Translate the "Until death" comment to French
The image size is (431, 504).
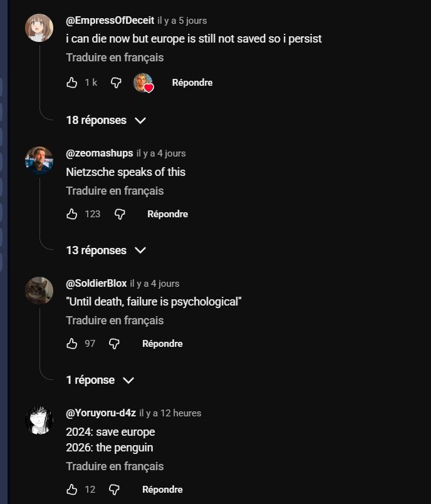tap(115, 321)
